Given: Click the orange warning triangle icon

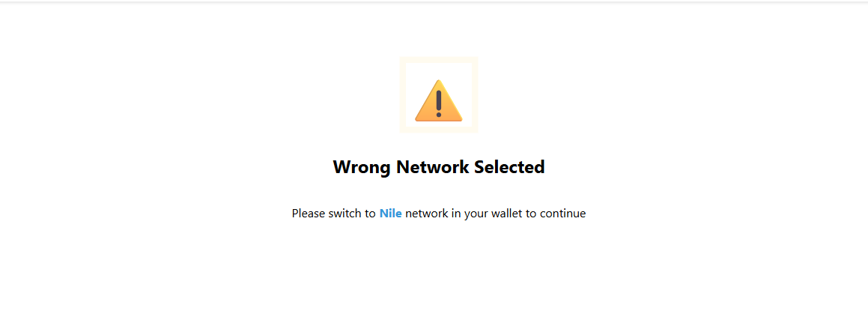Looking at the screenshot, I should (438, 100).
